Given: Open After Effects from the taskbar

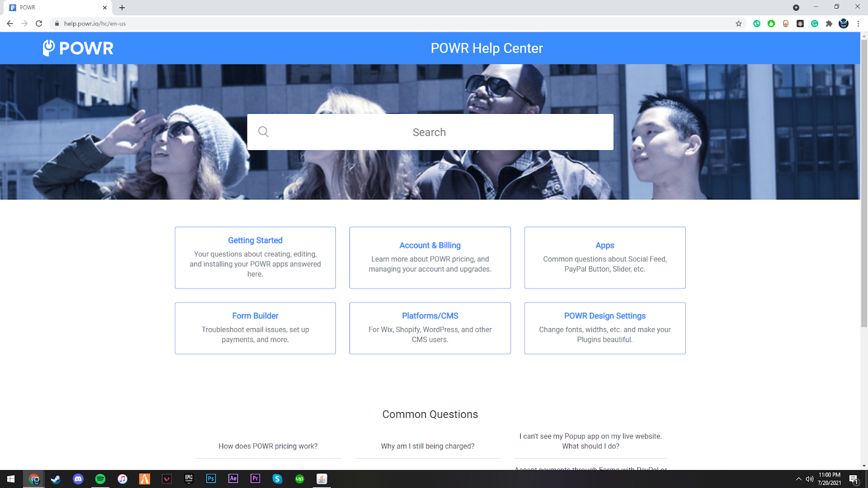Looking at the screenshot, I should [233, 479].
